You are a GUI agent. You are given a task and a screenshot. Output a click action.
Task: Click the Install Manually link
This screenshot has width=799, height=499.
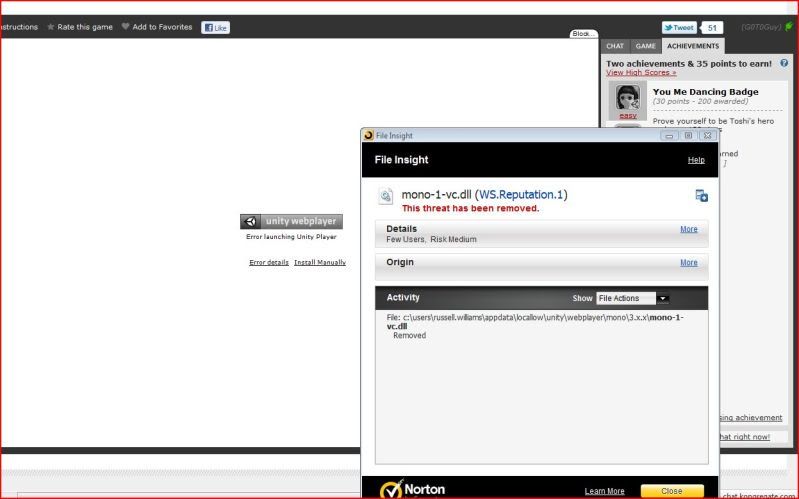[320, 262]
